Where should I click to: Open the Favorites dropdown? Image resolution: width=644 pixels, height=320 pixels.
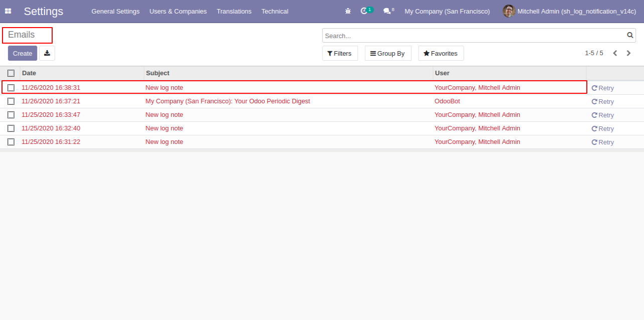point(441,53)
